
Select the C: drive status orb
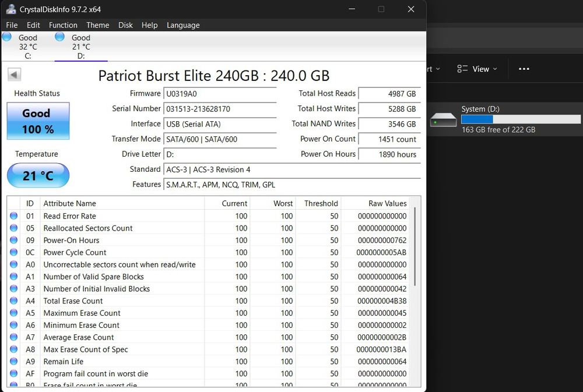[6, 37]
